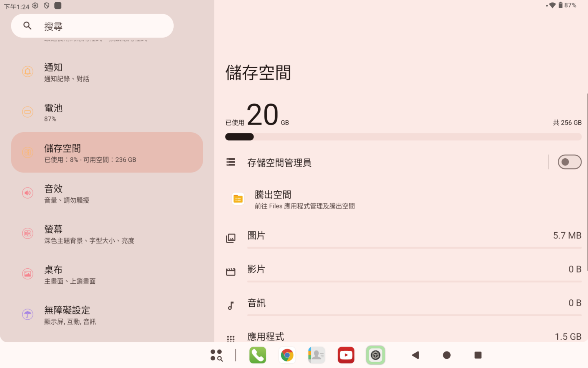The image size is (588, 368).
Task: Click the 1.5 GB apps size value
Action: (x=568, y=337)
